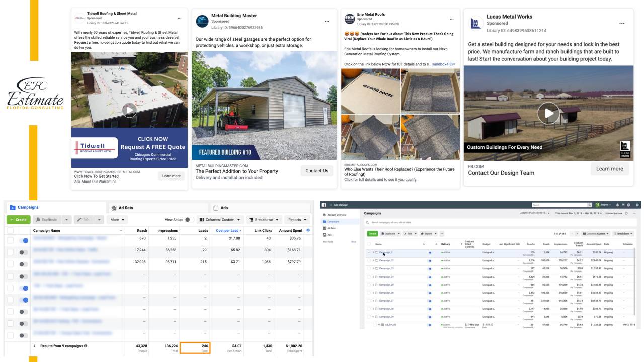
Task: Switch to the Campaigns tab in left panel
Action: pos(56,207)
